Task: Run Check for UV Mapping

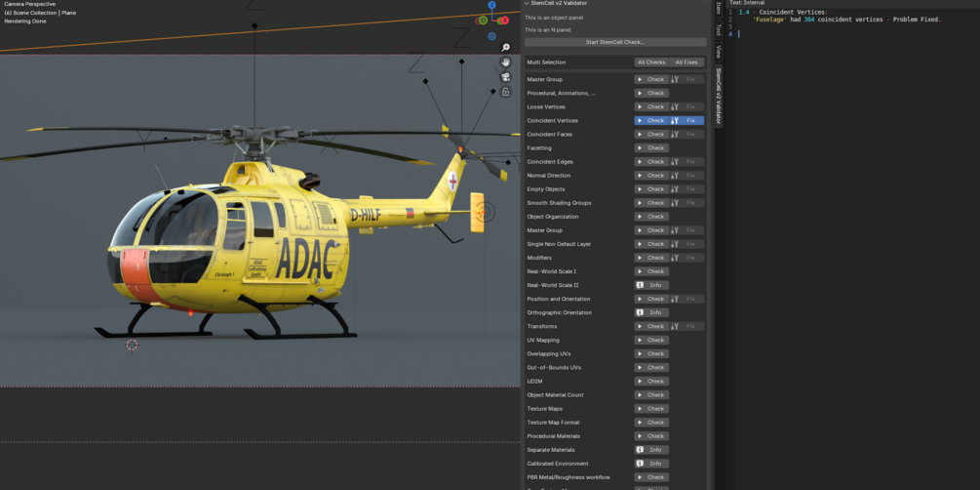Action: [x=651, y=341]
